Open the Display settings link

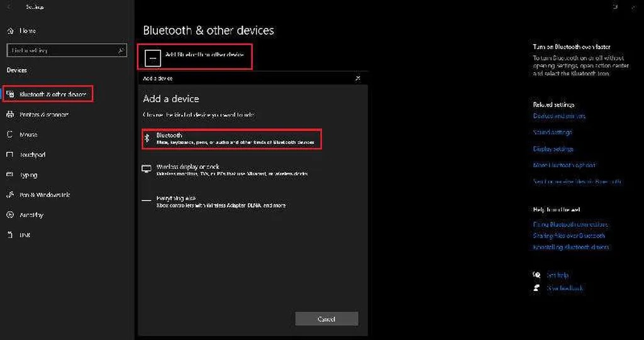(x=553, y=149)
